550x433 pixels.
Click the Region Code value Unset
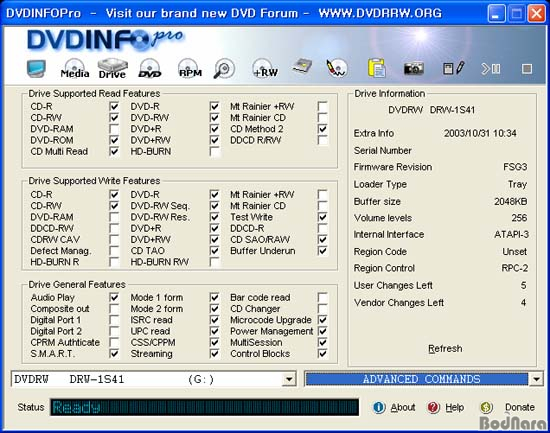(x=515, y=252)
